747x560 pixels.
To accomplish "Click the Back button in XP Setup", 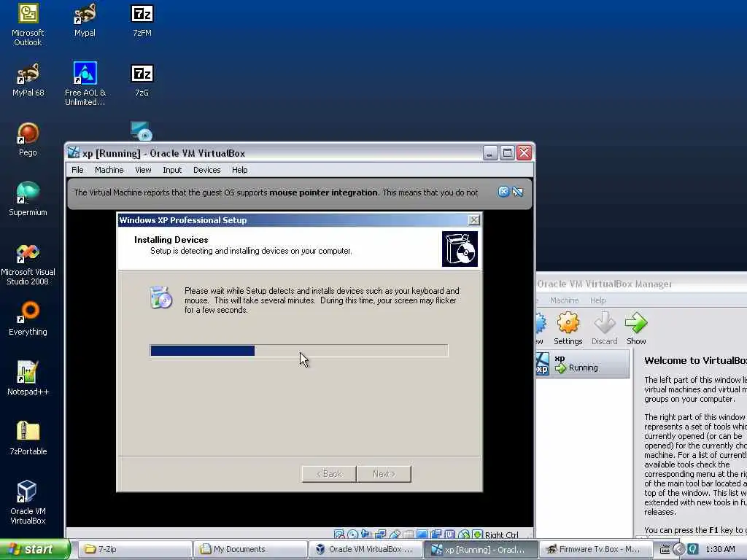I will [x=329, y=474].
